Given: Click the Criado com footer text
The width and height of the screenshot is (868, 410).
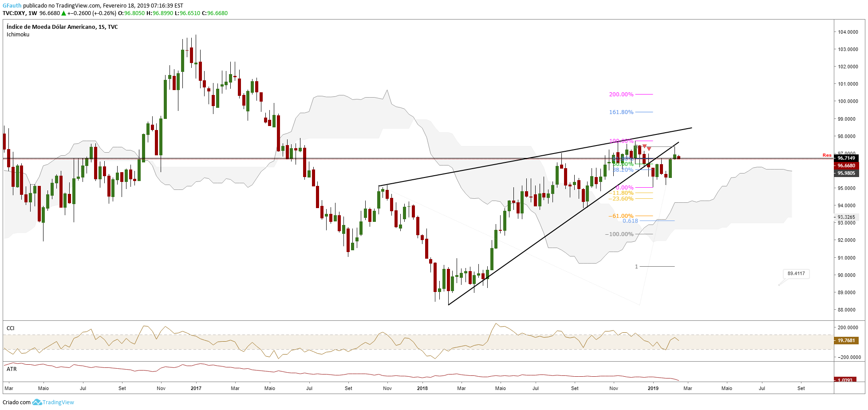Looking at the screenshot, I should (17, 402).
